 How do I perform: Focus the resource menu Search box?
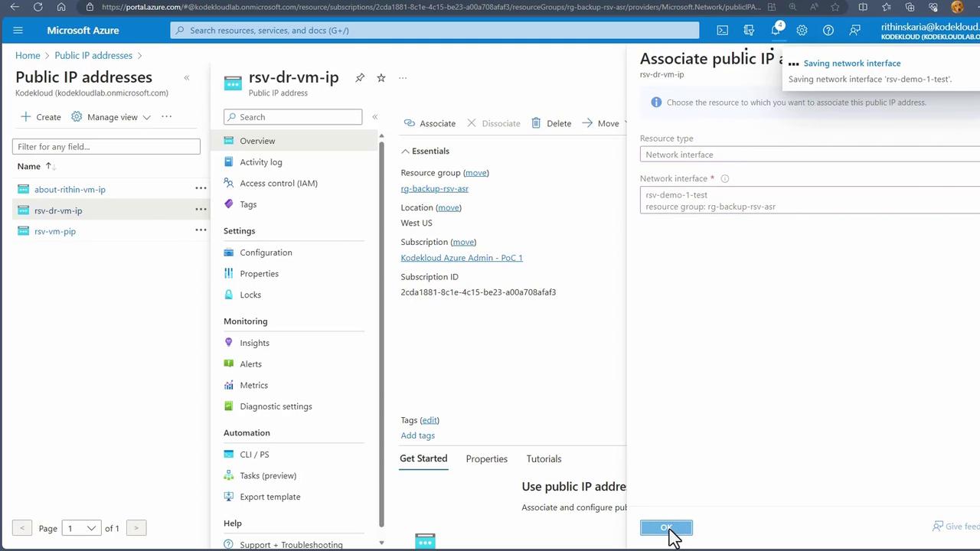(x=292, y=117)
